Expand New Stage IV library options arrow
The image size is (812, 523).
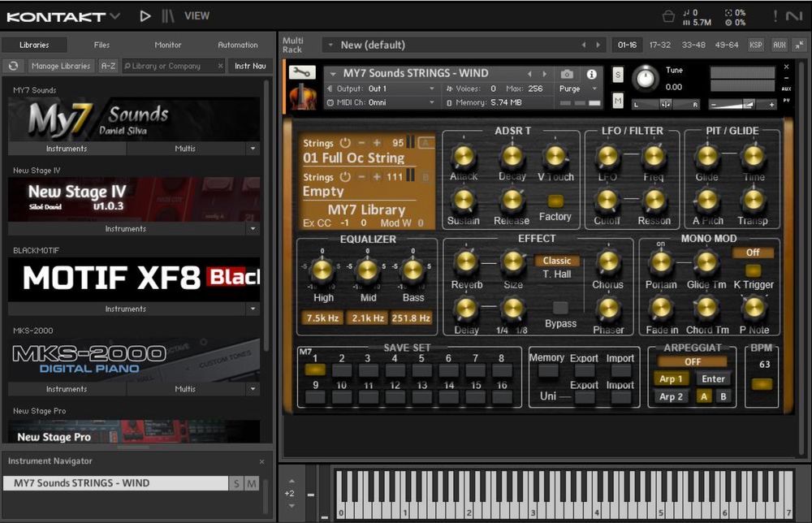pos(253,228)
